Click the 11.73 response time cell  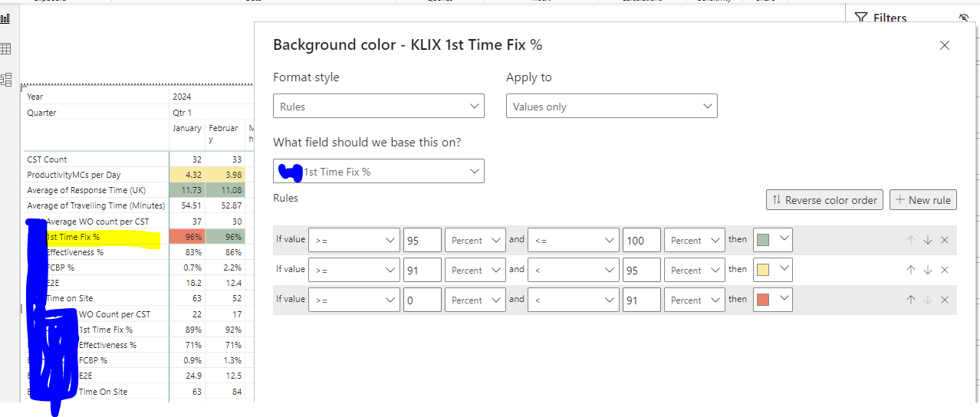(187, 190)
